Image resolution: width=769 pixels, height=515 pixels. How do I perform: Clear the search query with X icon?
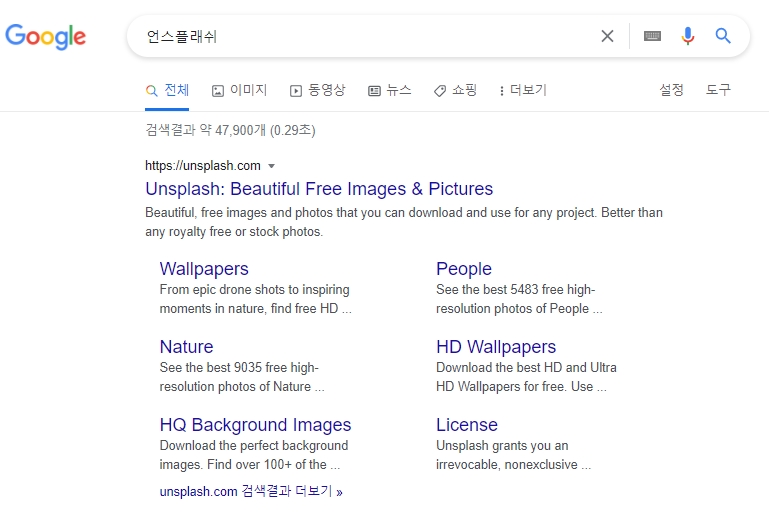(x=607, y=36)
